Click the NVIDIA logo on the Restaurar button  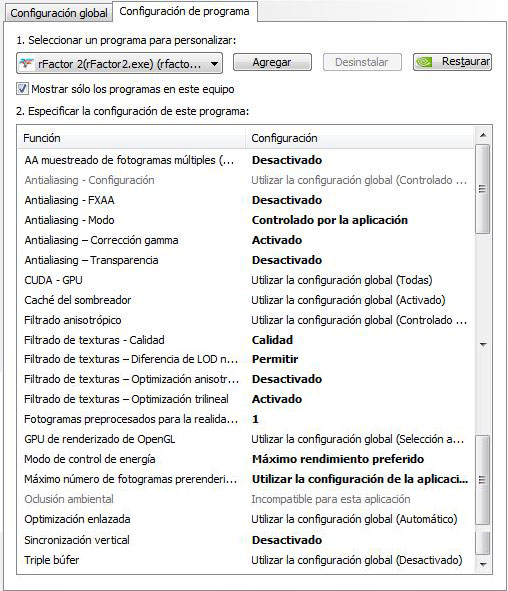[424, 62]
